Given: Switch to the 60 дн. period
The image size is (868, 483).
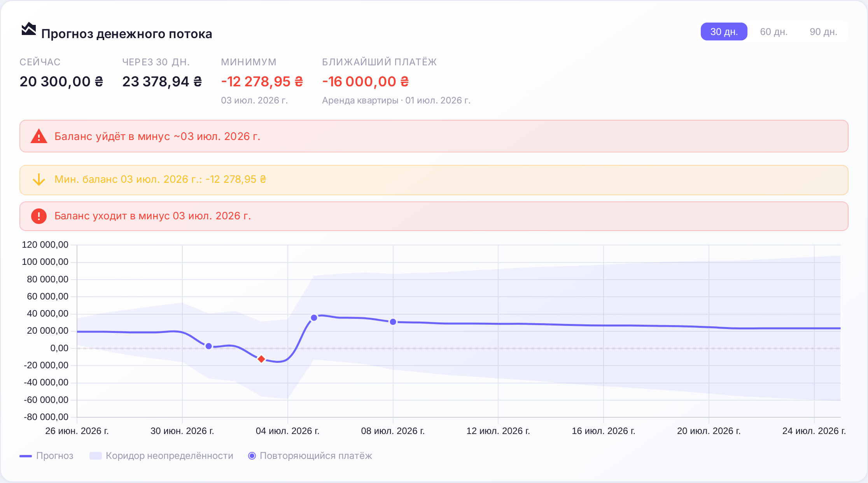Looking at the screenshot, I should click(x=774, y=31).
